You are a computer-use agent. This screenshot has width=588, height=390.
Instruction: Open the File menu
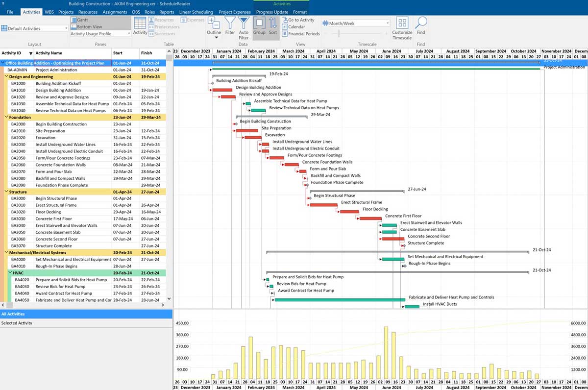coord(10,12)
